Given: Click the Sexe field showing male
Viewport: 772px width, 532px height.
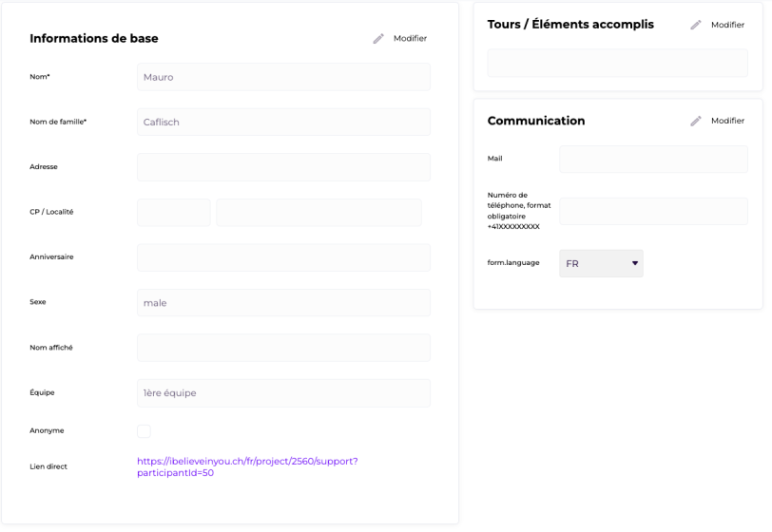Looking at the screenshot, I should click(283, 303).
